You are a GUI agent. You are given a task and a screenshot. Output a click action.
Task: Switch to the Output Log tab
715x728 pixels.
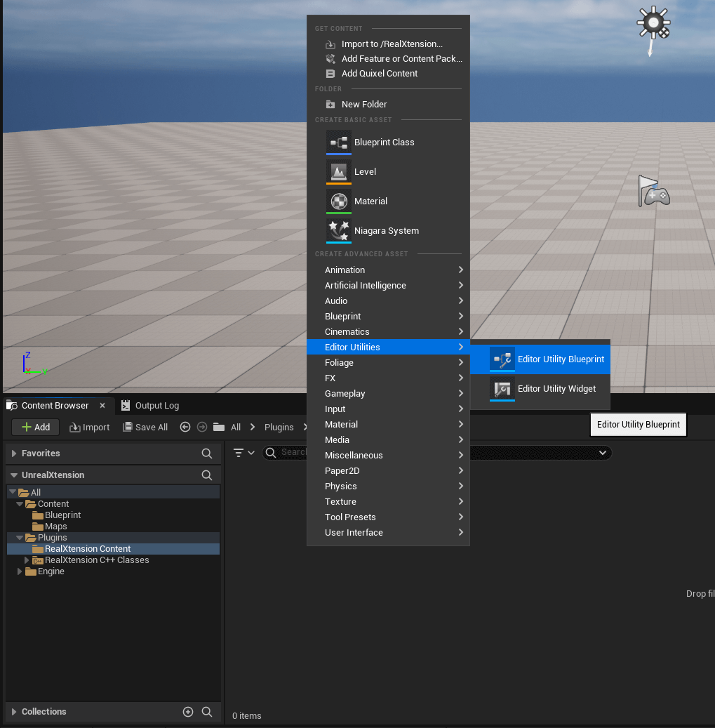pos(150,406)
